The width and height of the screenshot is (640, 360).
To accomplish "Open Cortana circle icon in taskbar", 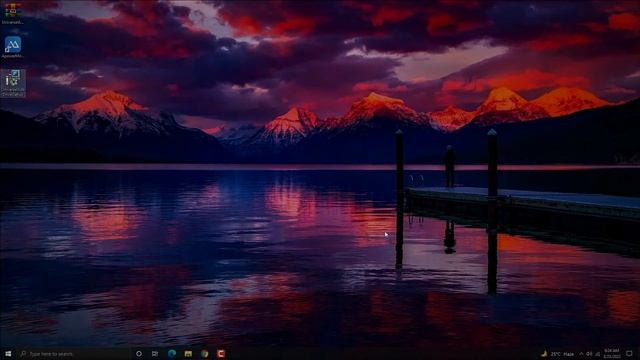I will [139, 353].
